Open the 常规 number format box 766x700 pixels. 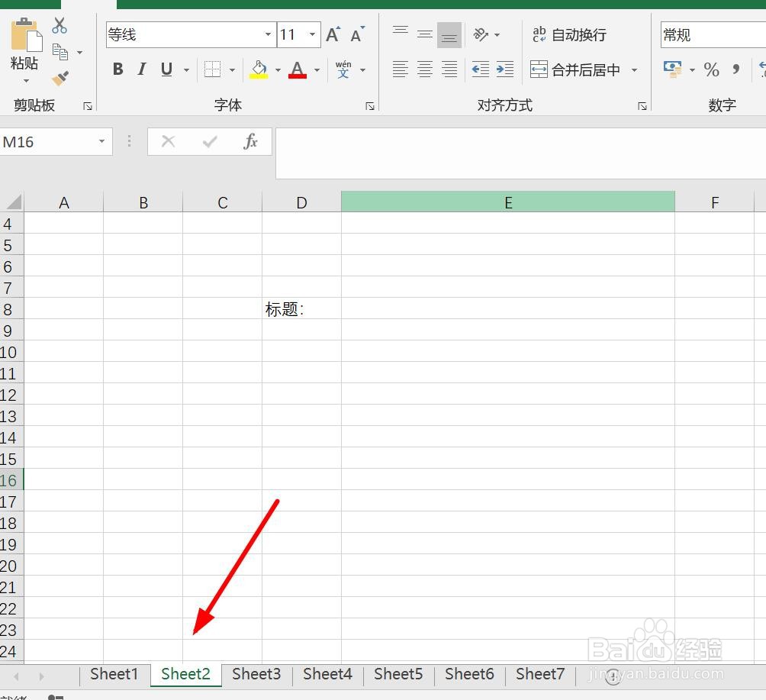(713, 34)
